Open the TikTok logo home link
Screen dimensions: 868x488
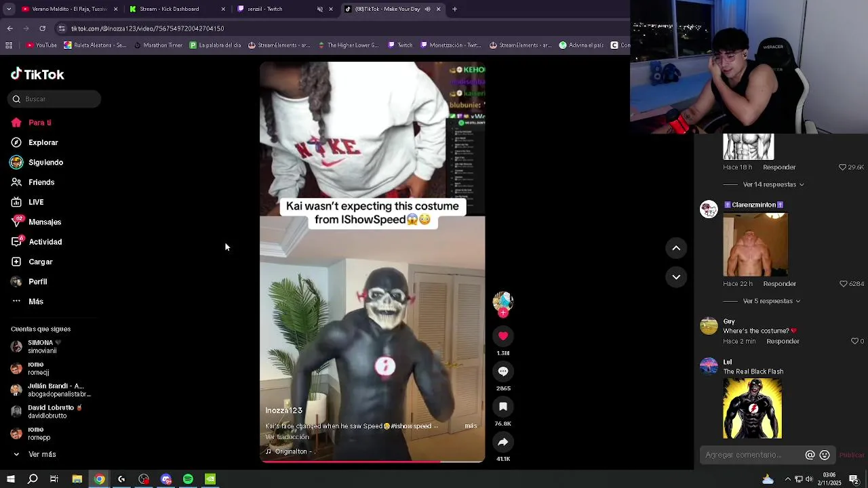pyautogui.click(x=37, y=75)
